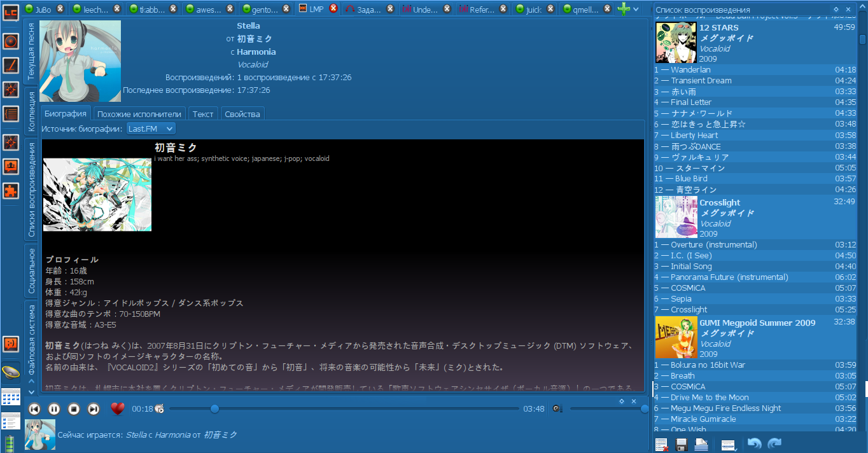
Task: Open the awes... tab
Action: tap(209, 9)
